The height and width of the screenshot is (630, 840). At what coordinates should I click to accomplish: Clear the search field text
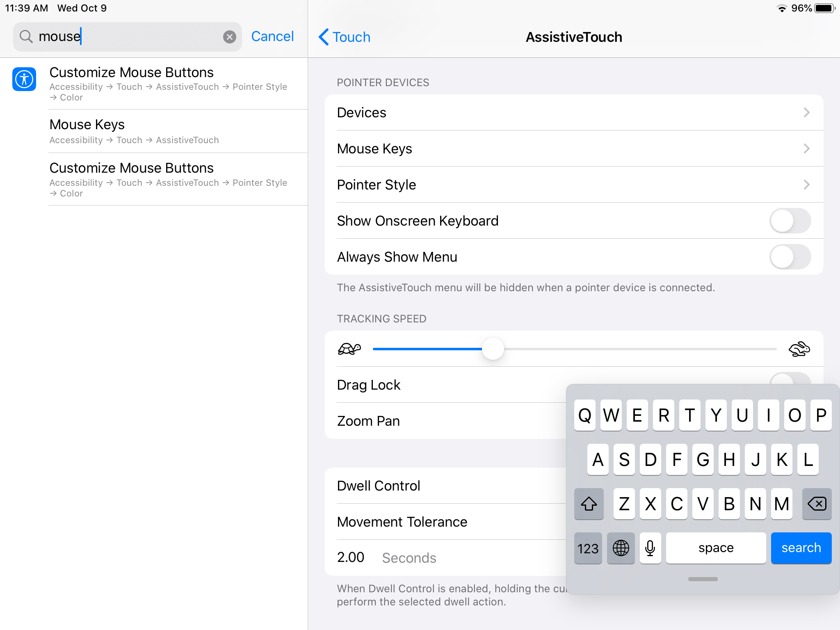pyautogui.click(x=229, y=37)
